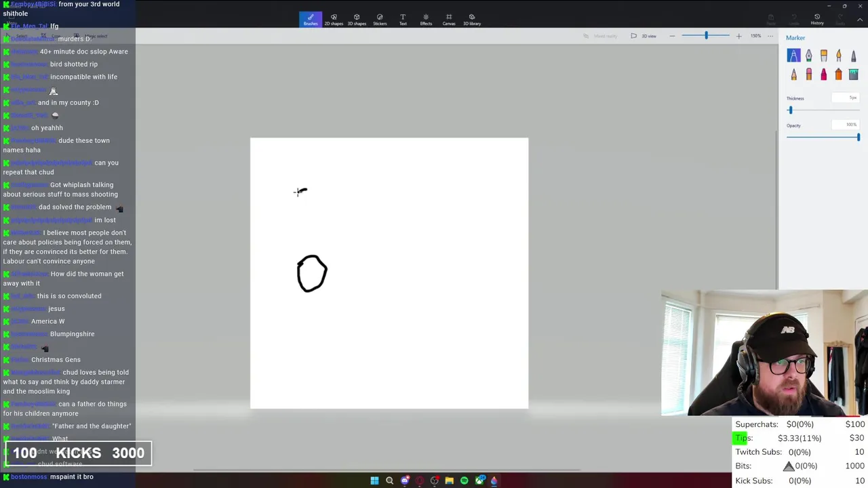Open the 3D shapes tab
This screenshot has height=488, width=868.
click(357, 20)
